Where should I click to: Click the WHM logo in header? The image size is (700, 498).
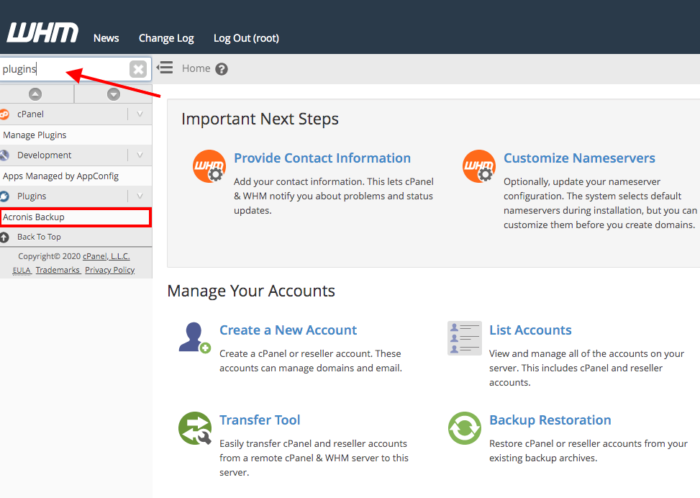[38, 33]
